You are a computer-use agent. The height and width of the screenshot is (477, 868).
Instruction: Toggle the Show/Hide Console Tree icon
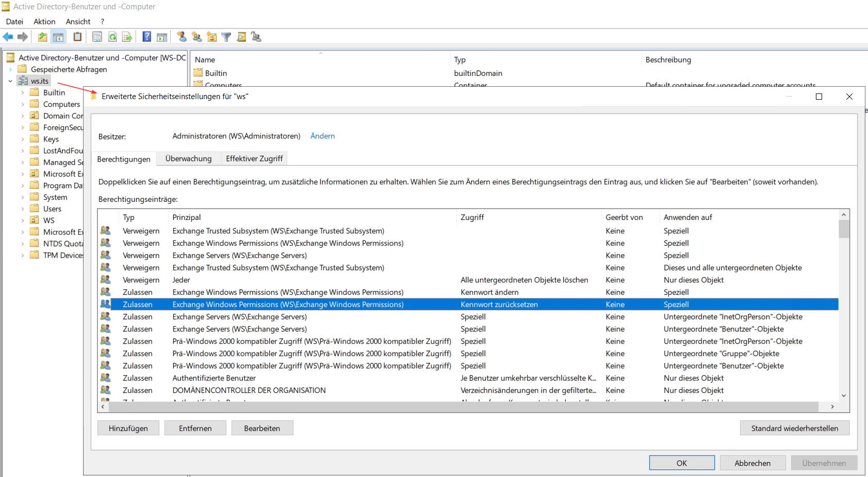[x=58, y=37]
